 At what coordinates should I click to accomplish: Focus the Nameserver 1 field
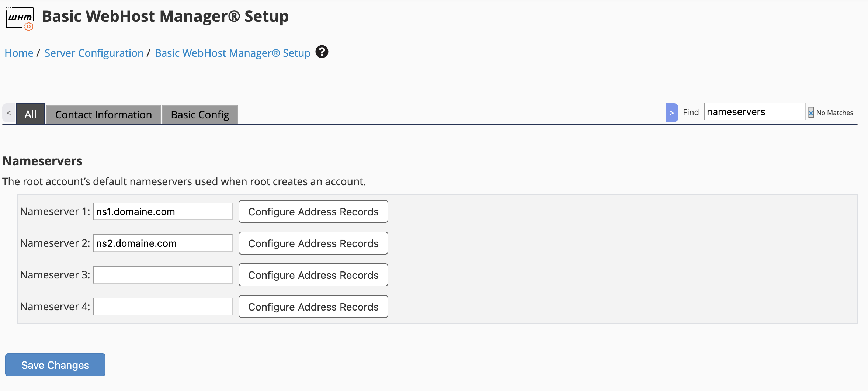coord(163,211)
